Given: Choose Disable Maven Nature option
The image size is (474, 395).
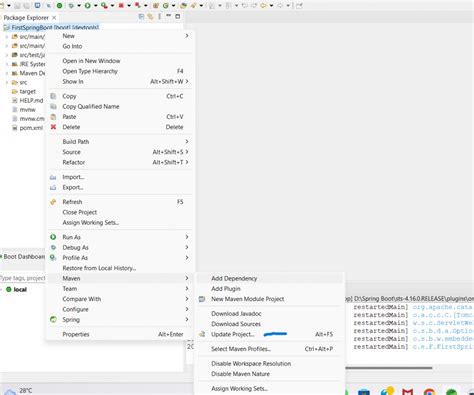Looking at the screenshot, I should tap(270, 374).
